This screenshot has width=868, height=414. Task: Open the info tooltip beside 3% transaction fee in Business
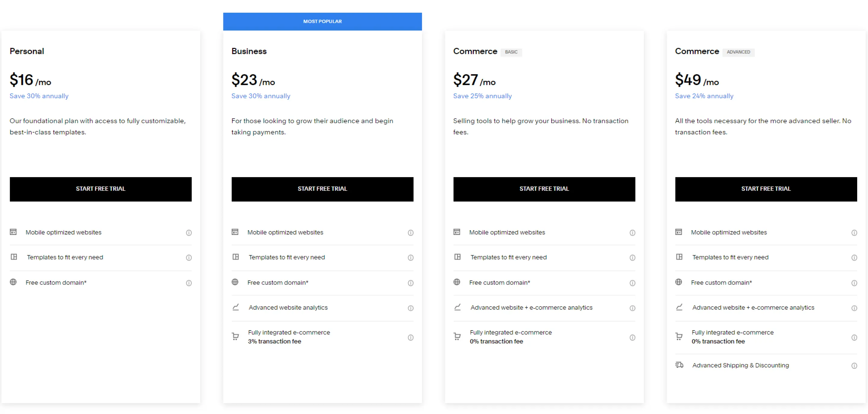click(x=410, y=337)
